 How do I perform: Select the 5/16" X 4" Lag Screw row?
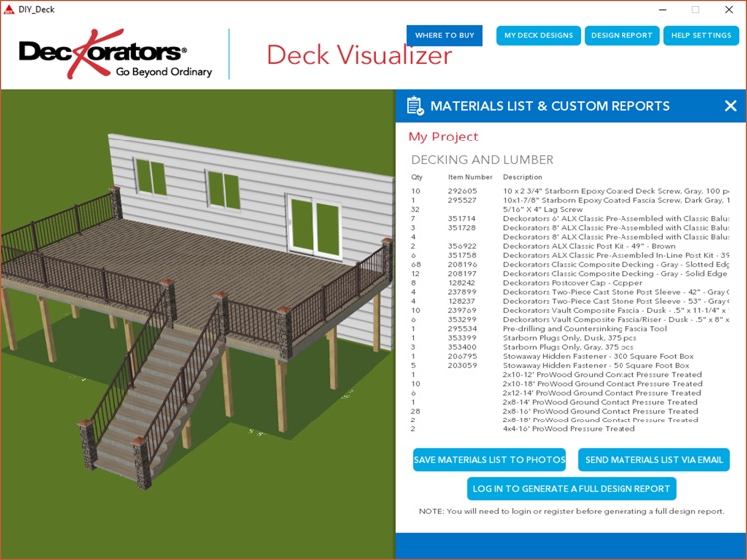pyautogui.click(x=571, y=209)
